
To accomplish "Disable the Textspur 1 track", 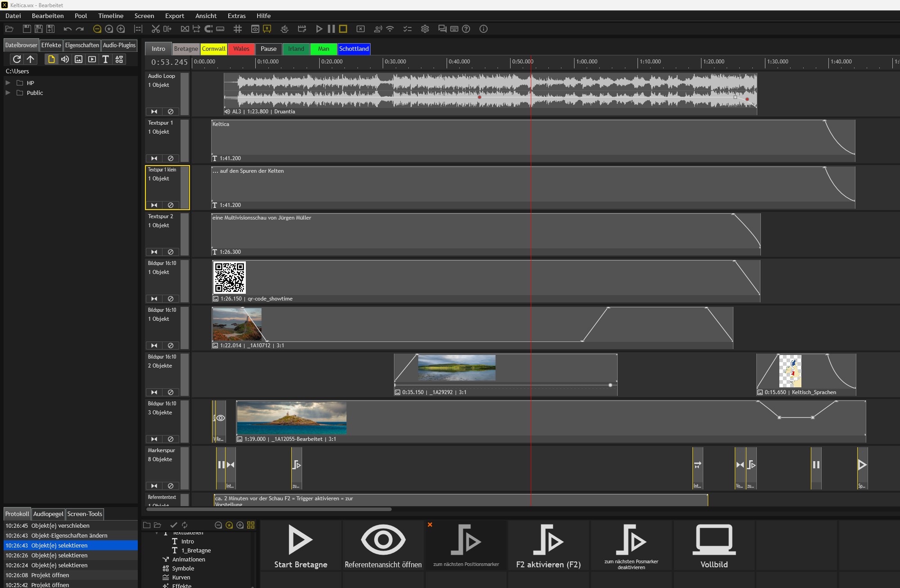I will pyautogui.click(x=171, y=158).
